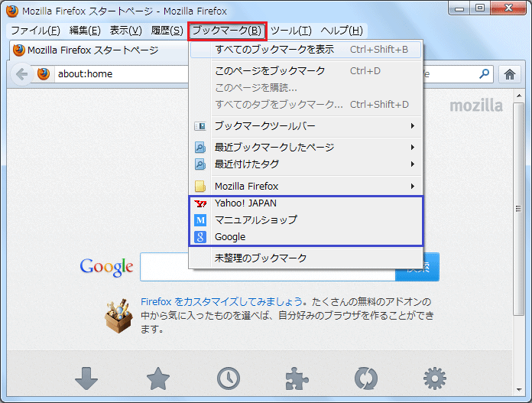532x403 pixels.
Task: Select すべてのブックマークを表示 menu item
Action: click(274, 50)
